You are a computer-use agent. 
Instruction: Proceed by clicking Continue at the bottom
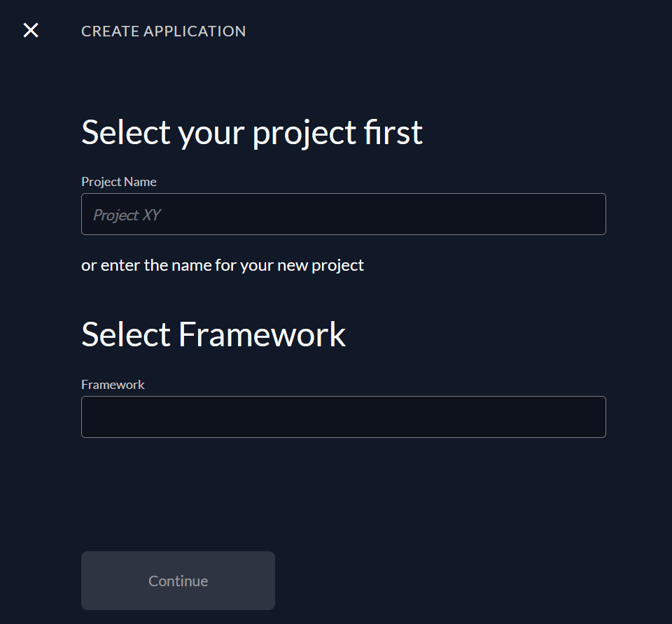click(x=178, y=581)
